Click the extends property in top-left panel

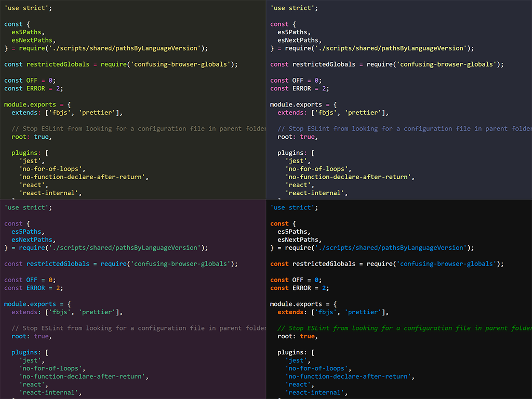click(x=24, y=112)
